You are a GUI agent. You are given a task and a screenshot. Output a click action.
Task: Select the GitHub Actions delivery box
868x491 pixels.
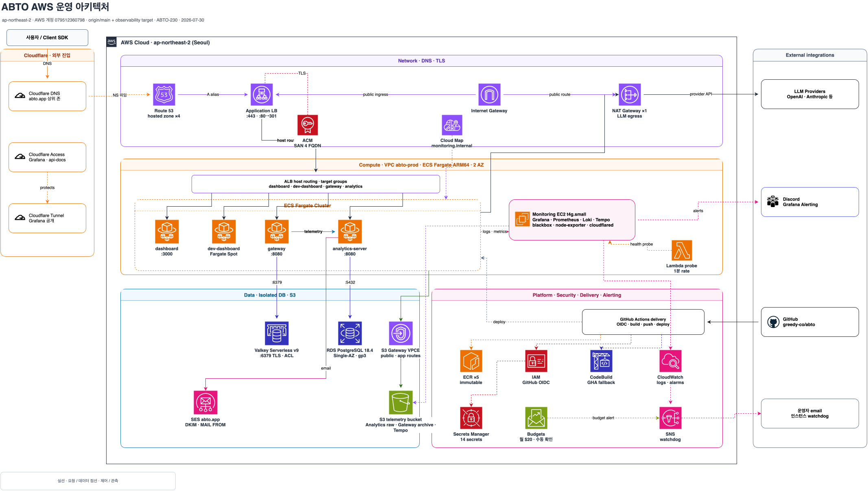(643, 322)
